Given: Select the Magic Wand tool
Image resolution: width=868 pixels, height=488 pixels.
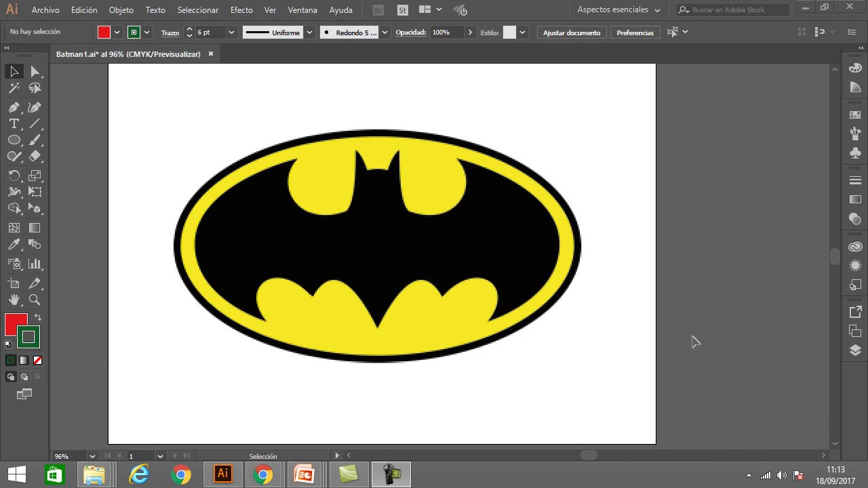Looking at the screenshot, I should coord(14,88).
